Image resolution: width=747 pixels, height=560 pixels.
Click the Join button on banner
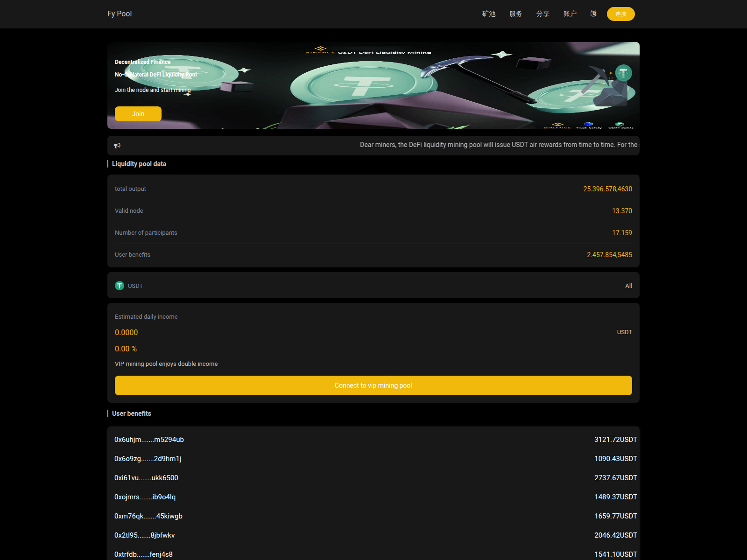138,114
